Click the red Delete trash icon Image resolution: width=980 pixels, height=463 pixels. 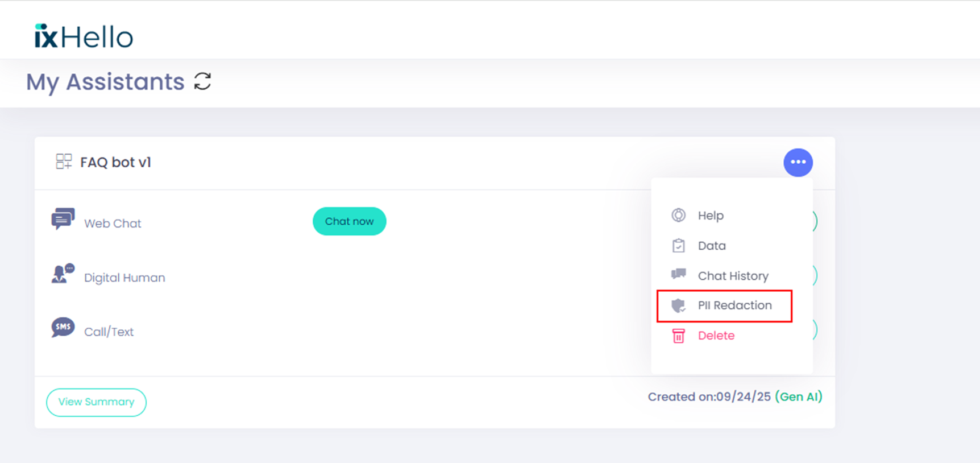coord(678,336)
